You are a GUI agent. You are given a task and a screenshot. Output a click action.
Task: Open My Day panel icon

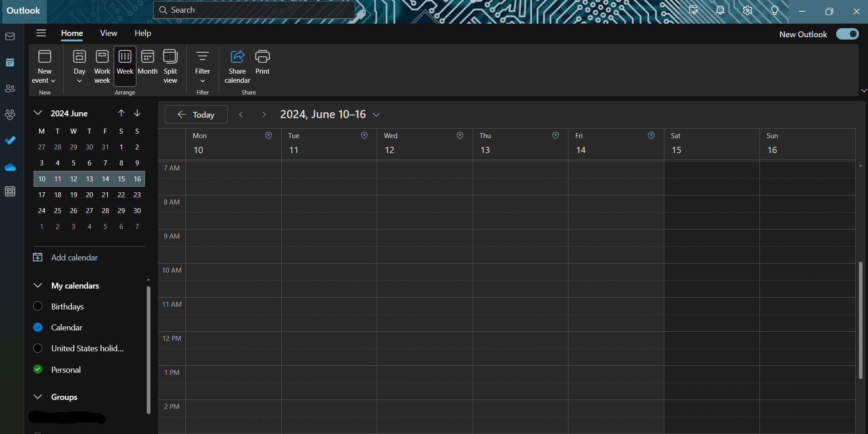693,10
